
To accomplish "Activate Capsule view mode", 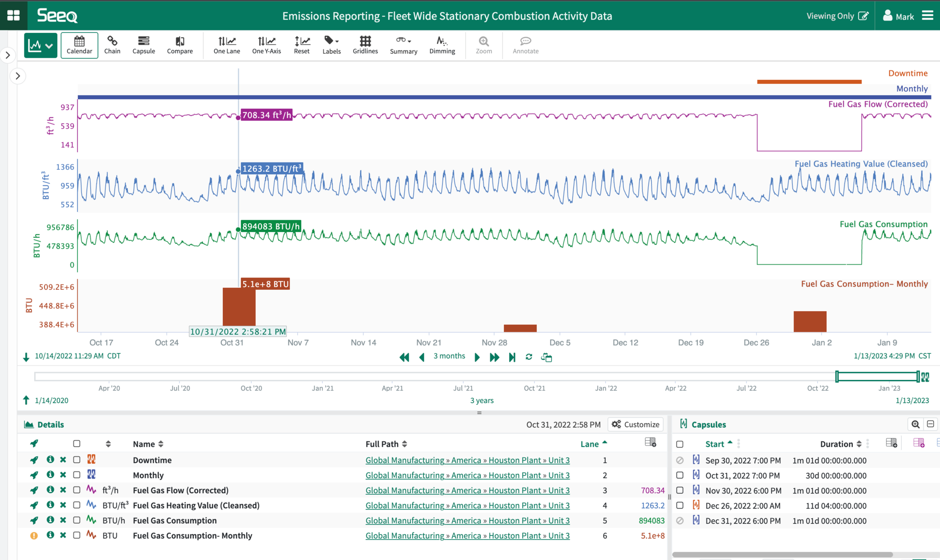I will click(x=143, y=45).
